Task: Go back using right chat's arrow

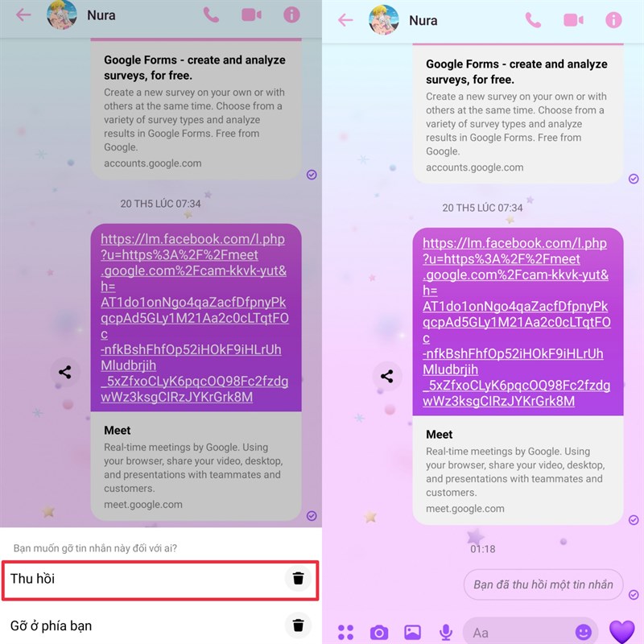Action: [345, 19]
